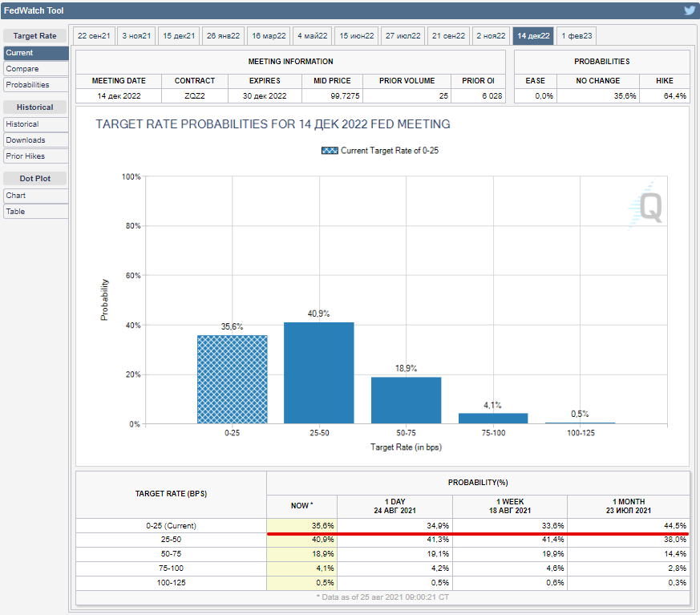
Task: Click the 0,0% ease probability value
Action: click(x=544, y=96)
